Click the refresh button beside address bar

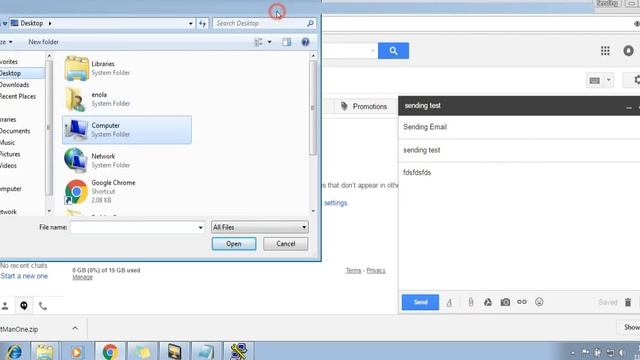pos(202,24)
